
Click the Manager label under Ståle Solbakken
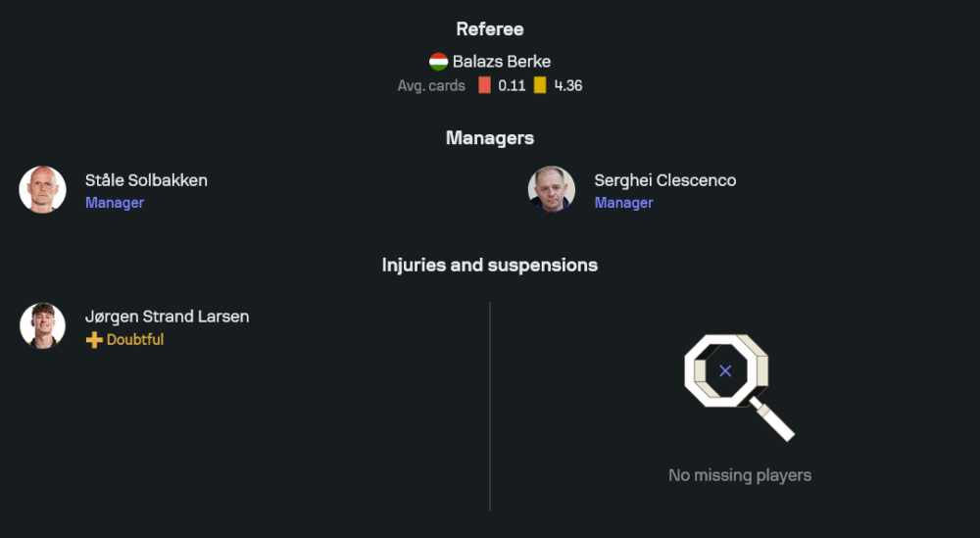(x=115, y=203)
